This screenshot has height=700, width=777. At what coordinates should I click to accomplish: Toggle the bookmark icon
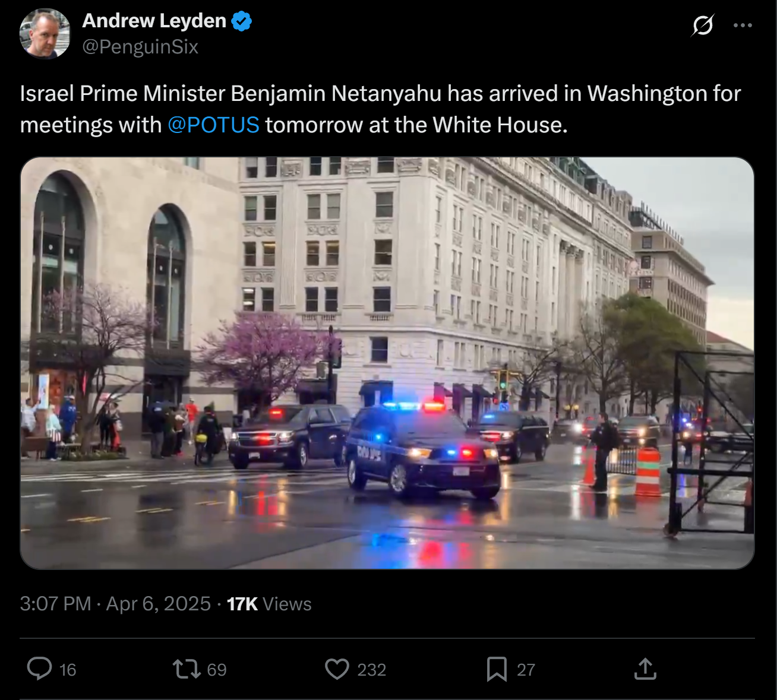497,669
